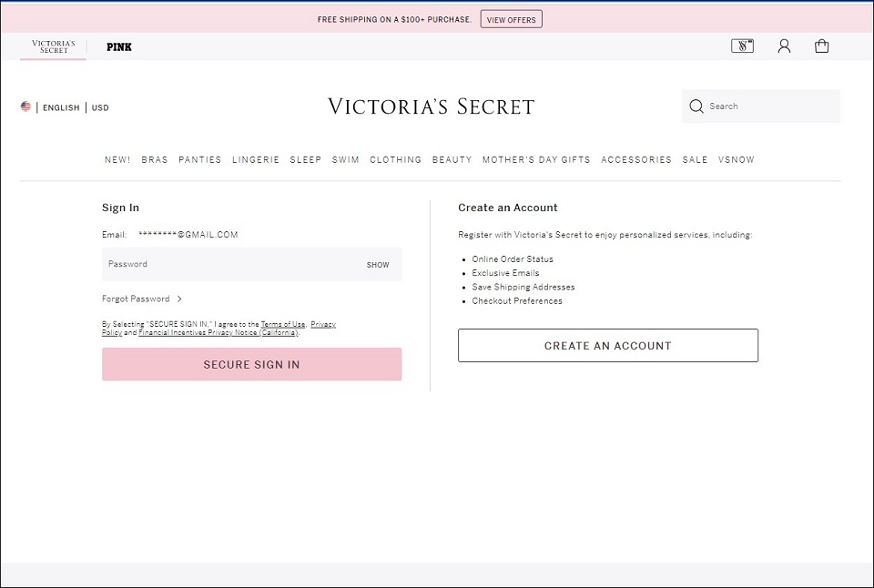Focus the Password input field
This screenshot has height=588, width=874.
pyautogui.click(x=252, y=264)
